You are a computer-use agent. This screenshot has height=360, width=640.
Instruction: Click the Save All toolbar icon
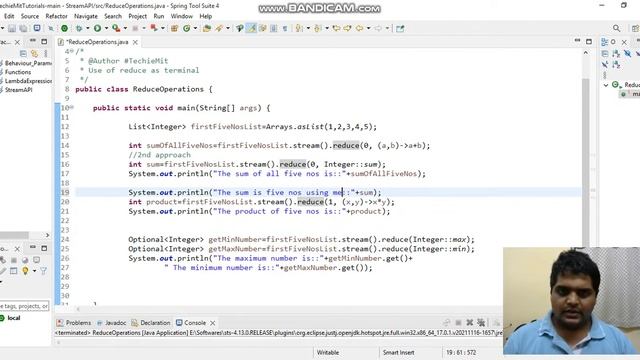coord(23,28)
